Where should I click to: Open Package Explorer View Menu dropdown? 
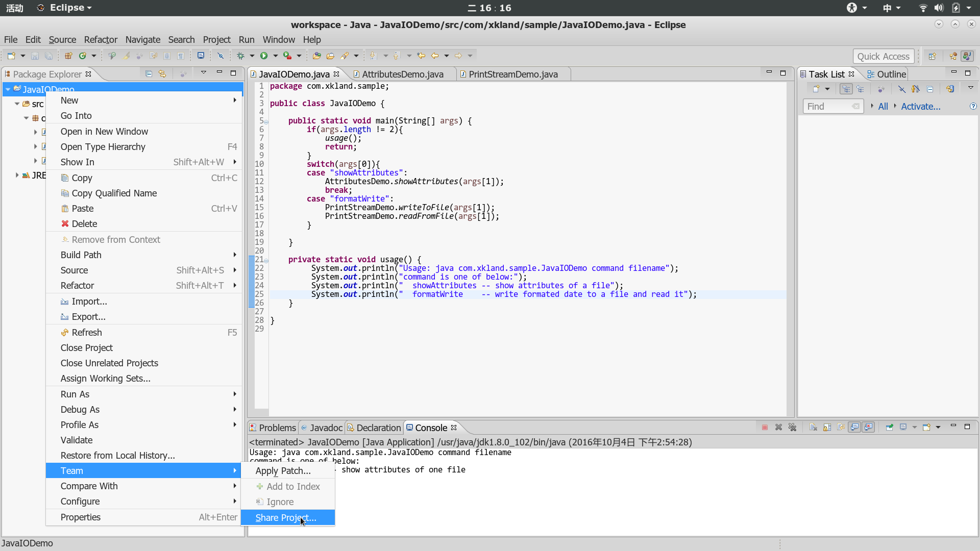click(204, 73)
